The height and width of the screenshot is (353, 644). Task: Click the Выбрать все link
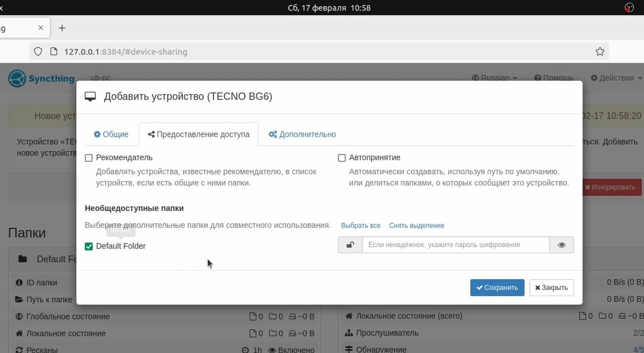(361, 226)
